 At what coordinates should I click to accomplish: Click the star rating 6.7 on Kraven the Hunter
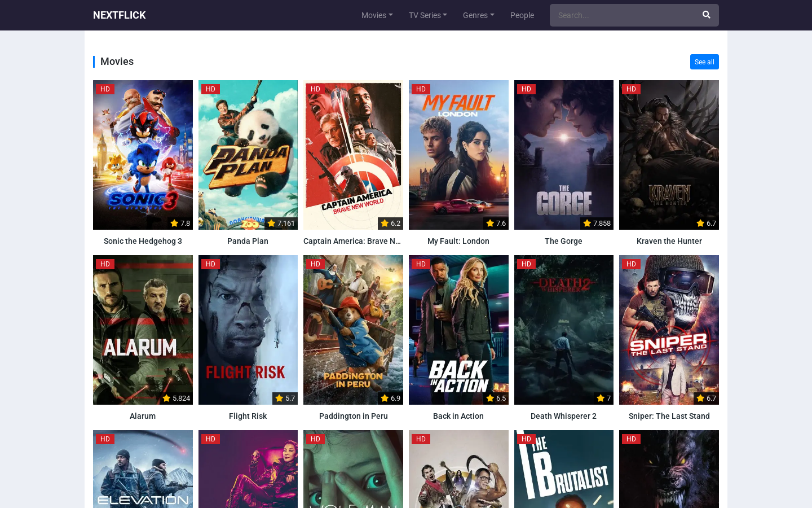706,224
